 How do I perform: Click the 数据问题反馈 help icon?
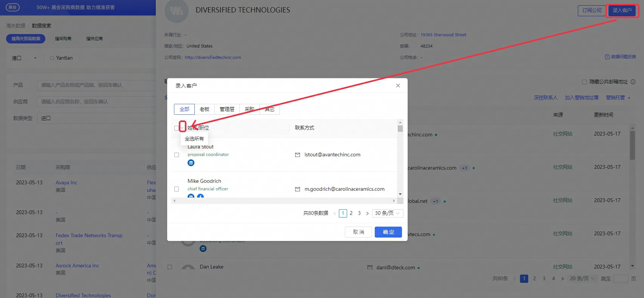coord(607,57)
